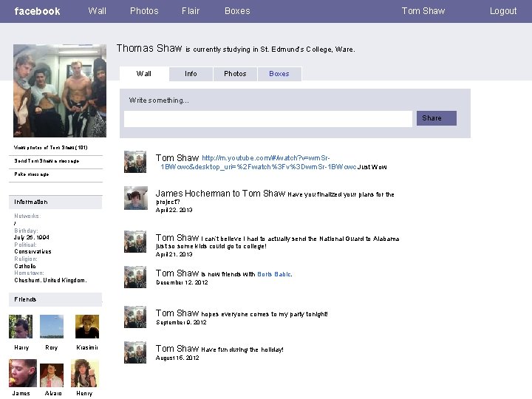Image resolution: width=532 pixels, height=399 pixels.
Task: Click the 'August 16, 2012' post date
Action: pos(177,358)
